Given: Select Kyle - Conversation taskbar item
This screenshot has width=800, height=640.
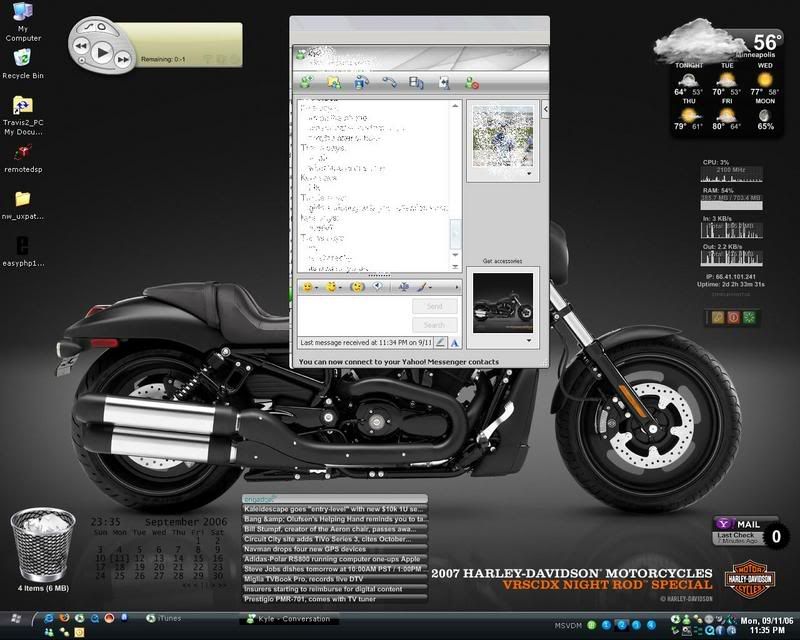Looking at the screenshot, I should click(290, 621).
